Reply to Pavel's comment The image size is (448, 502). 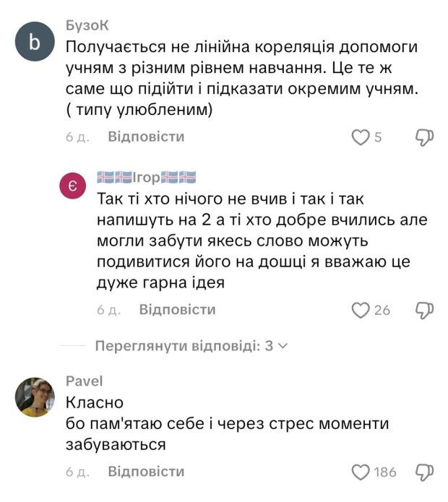tap(146, 472)
